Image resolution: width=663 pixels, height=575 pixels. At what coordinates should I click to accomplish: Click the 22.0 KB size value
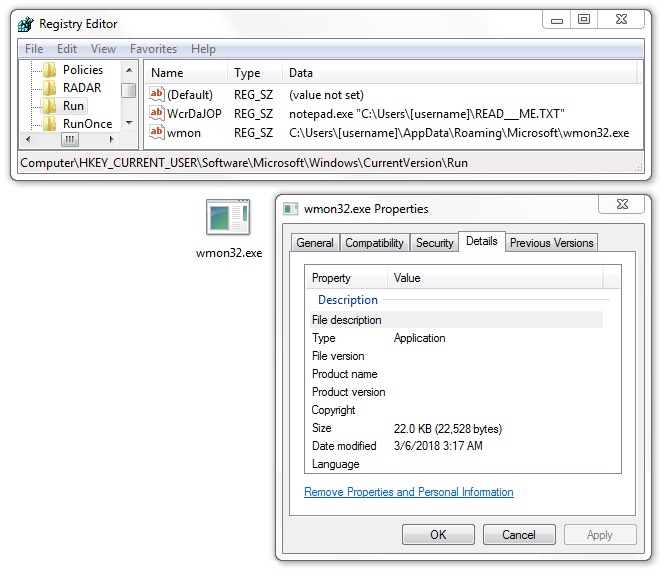click(x=448, y=429)
